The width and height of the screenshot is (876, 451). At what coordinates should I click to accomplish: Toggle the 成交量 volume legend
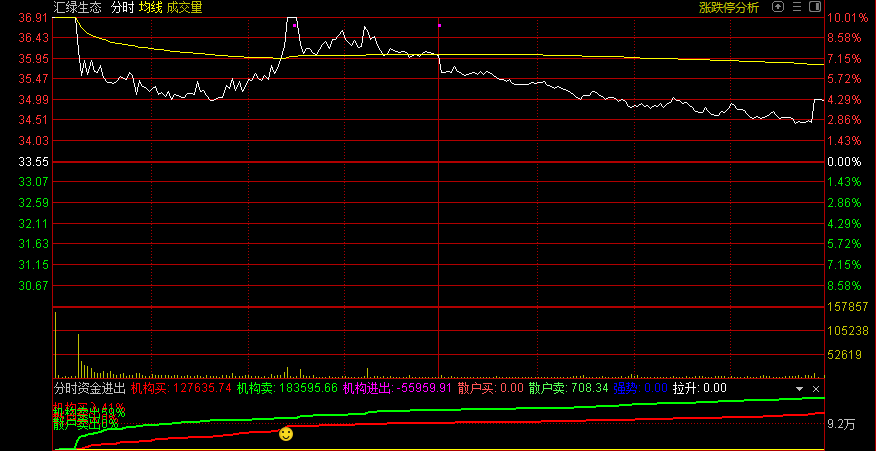tap(184, 8)
